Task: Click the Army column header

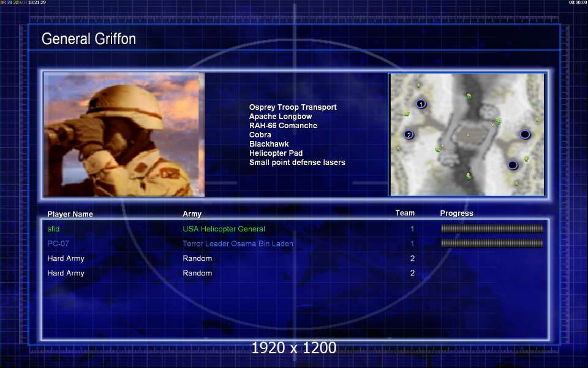Action: click(x=192, y=213)
